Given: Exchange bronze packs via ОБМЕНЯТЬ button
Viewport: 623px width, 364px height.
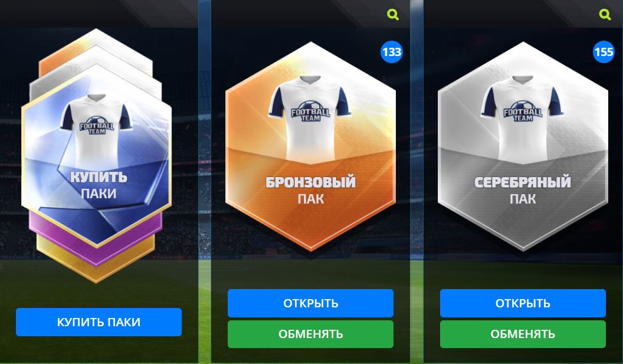Looking at the screenshot, I should (310, 334).
